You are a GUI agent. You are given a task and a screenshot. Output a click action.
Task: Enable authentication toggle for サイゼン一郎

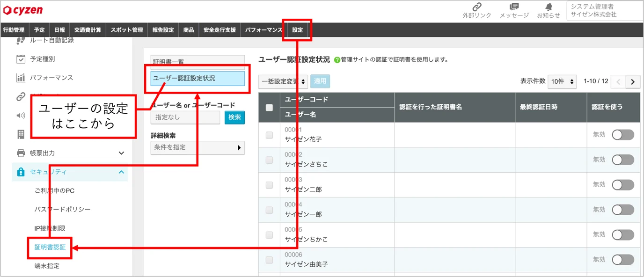(623, 210)
